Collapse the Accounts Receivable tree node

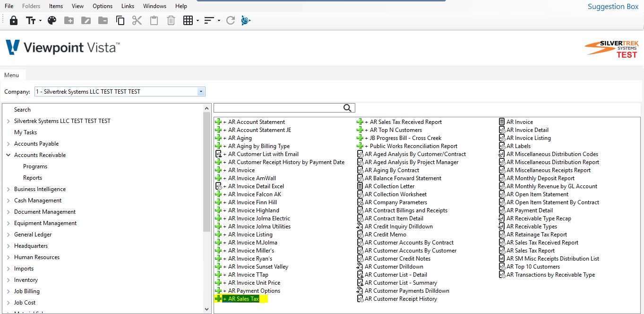click(9, 155)
